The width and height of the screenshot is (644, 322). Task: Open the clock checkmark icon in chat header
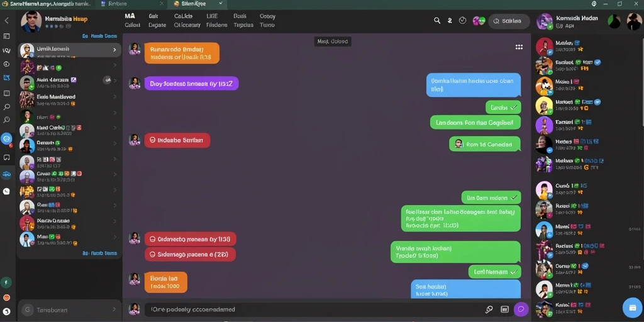click(462, 21)
